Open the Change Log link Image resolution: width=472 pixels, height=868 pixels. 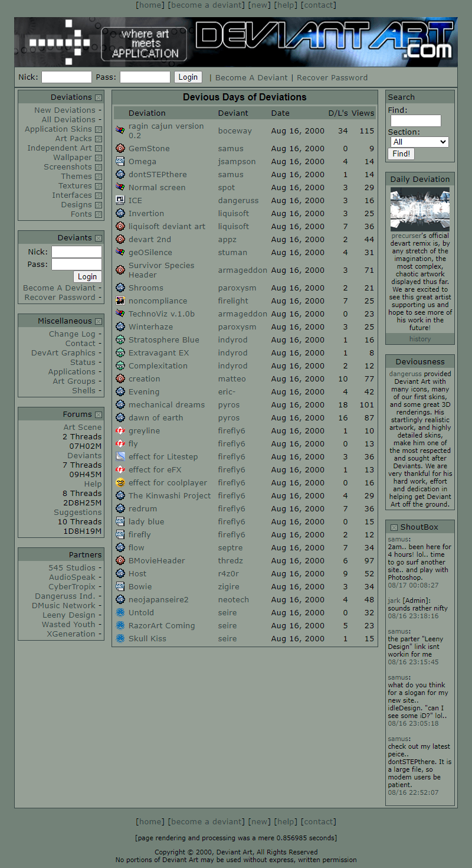[72, 334]
